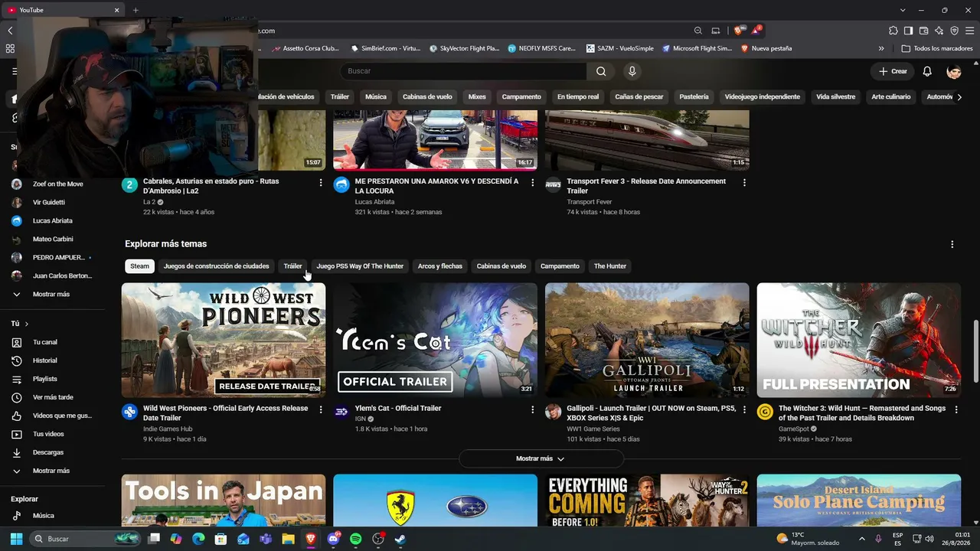Open Steam from the taskbar
The height and width of the screenshot is (551, 980).
[400, 539]
